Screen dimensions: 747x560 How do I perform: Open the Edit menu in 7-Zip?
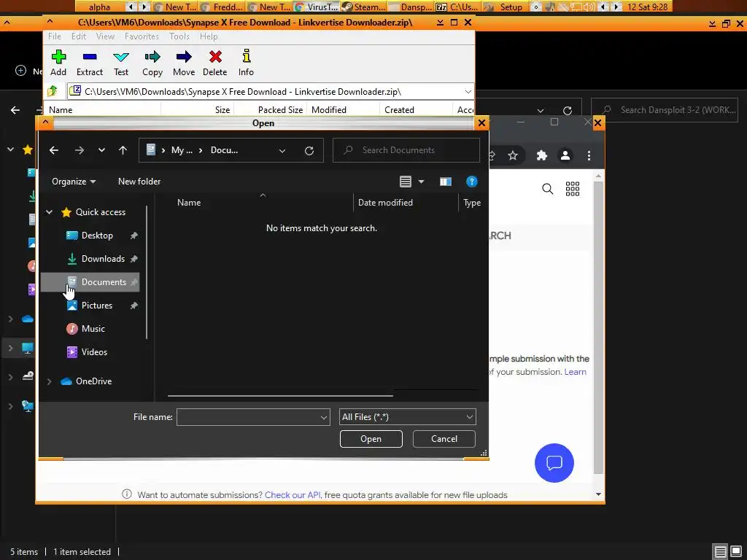click(79, 36)
